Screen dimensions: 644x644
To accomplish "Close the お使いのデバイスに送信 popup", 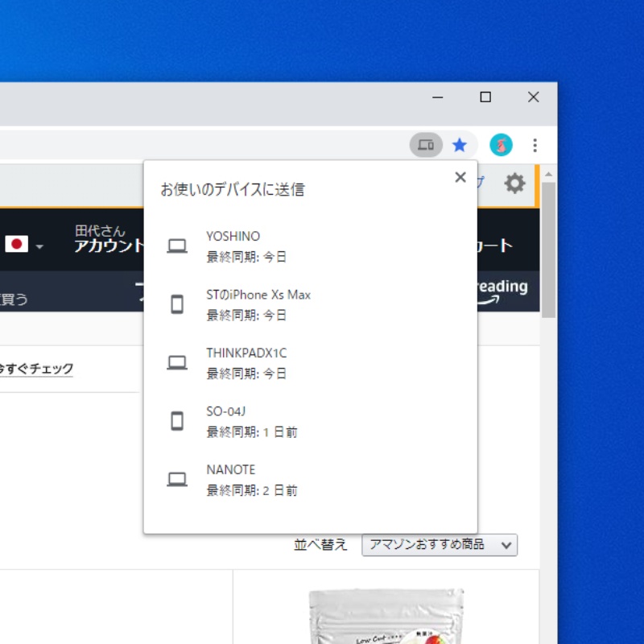I will click(460, 177).
